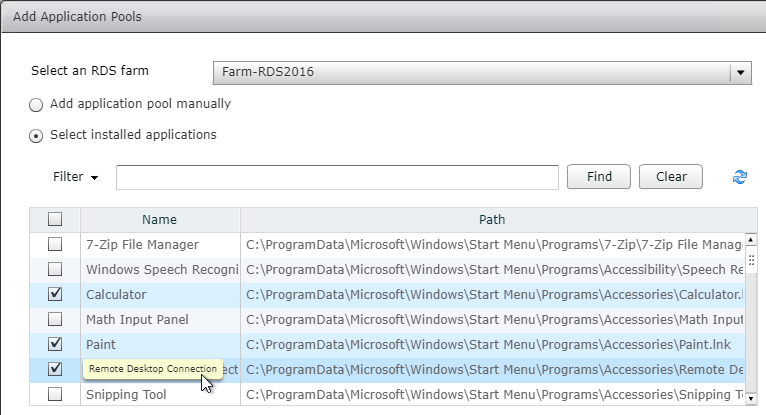Screen dimensions: 766x415
Task: Sort by the Name column header
Action: (x=160, y=220)
